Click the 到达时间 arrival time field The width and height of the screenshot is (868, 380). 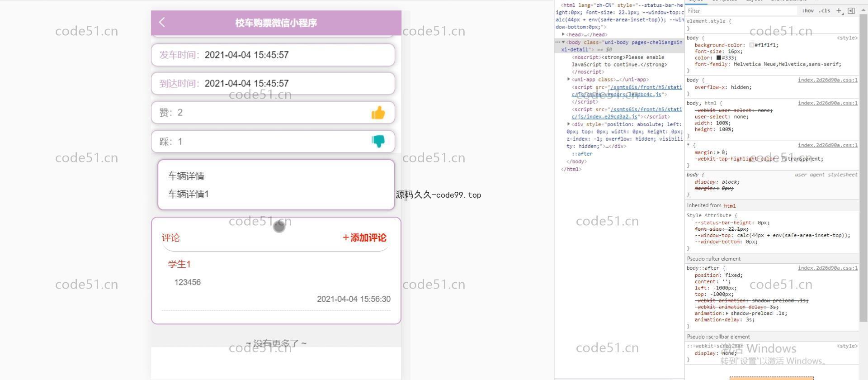point(273,84)
